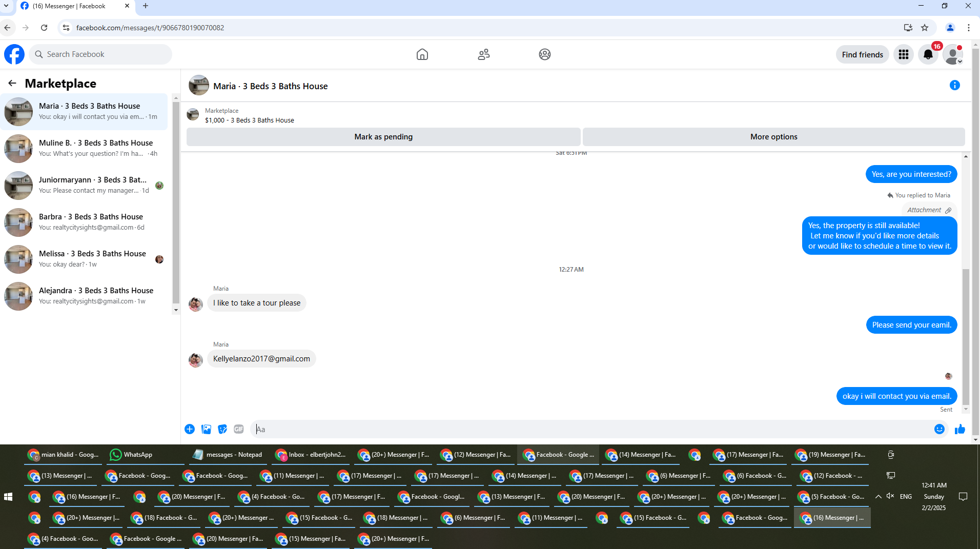Open the Chrome three-dot menu

coord(968,28)
